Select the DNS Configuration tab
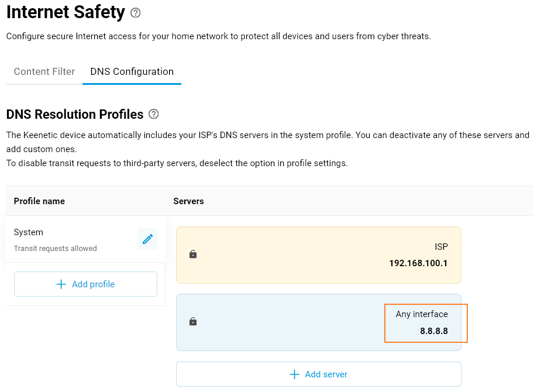This screenshot has height=392, width=534. (132, 71)
